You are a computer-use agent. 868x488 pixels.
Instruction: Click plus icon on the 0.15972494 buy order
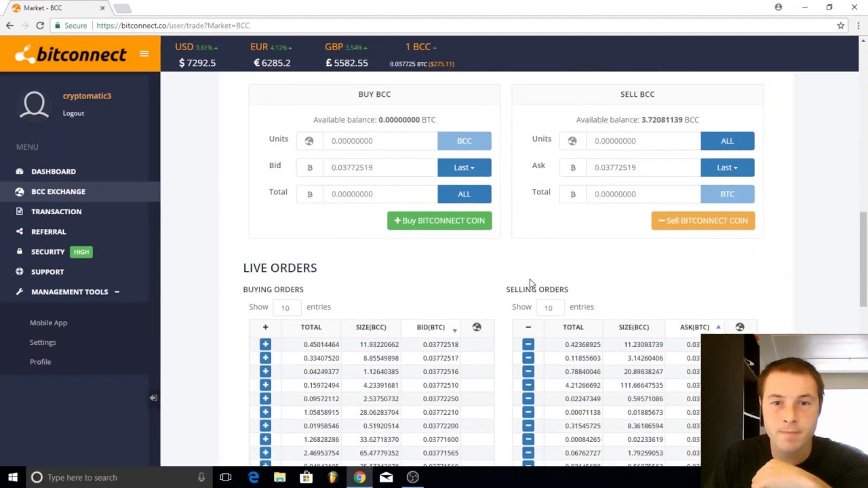point(265,385)
